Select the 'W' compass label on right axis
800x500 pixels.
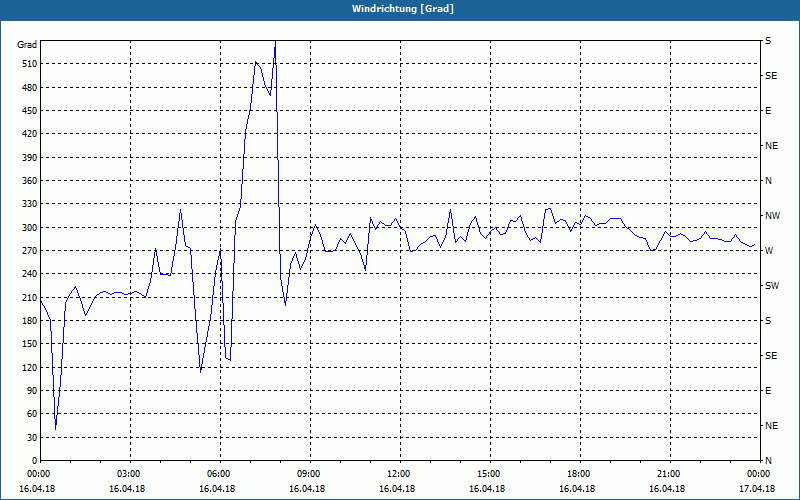[769, 251]
